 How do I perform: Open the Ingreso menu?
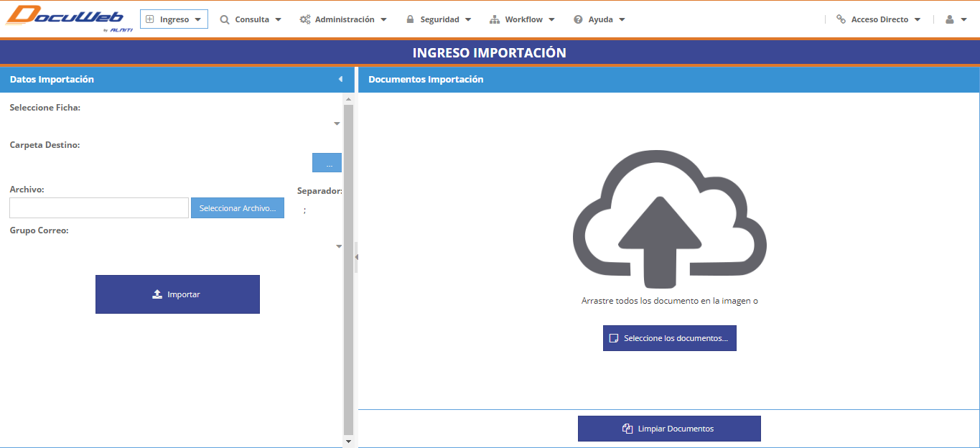click(173, 19)
